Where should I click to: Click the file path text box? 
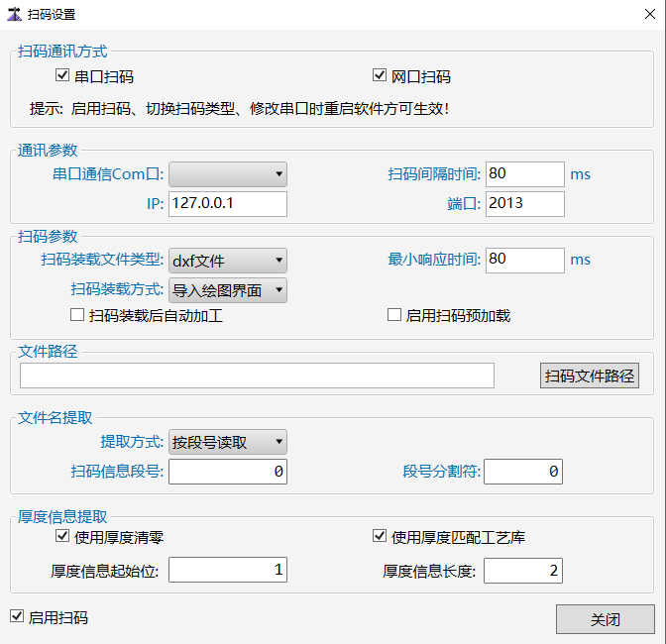257,376
